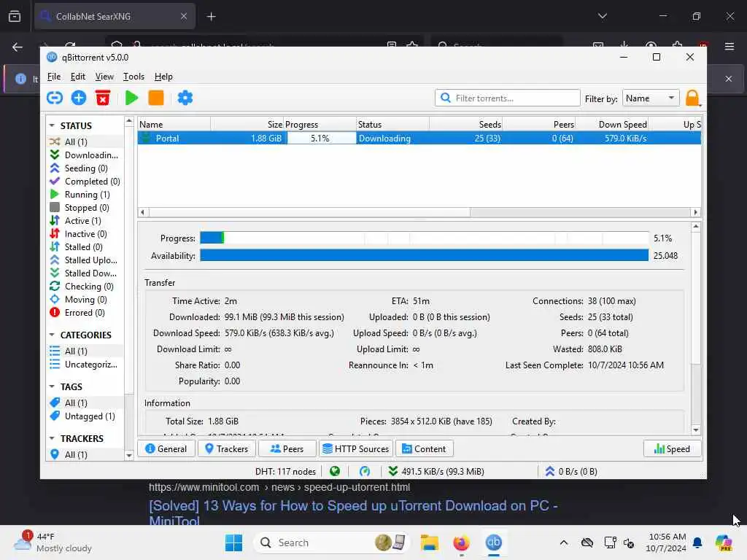Show hidden icons in system tray

click(564, 542)
